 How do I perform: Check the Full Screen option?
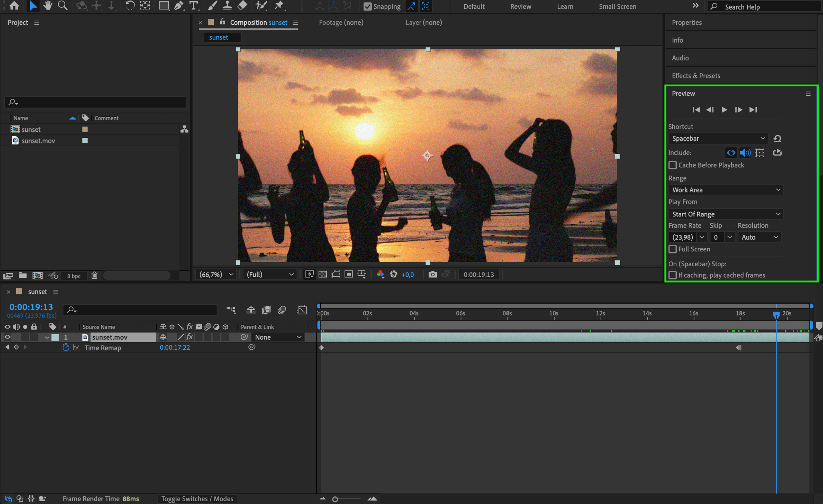[673, 249]
